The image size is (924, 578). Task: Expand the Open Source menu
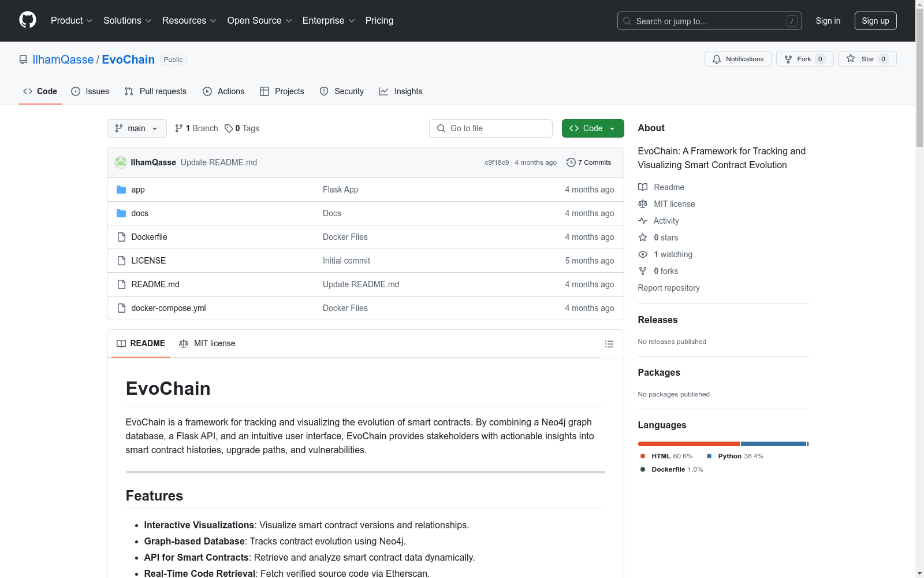click(x=260, y=21)
